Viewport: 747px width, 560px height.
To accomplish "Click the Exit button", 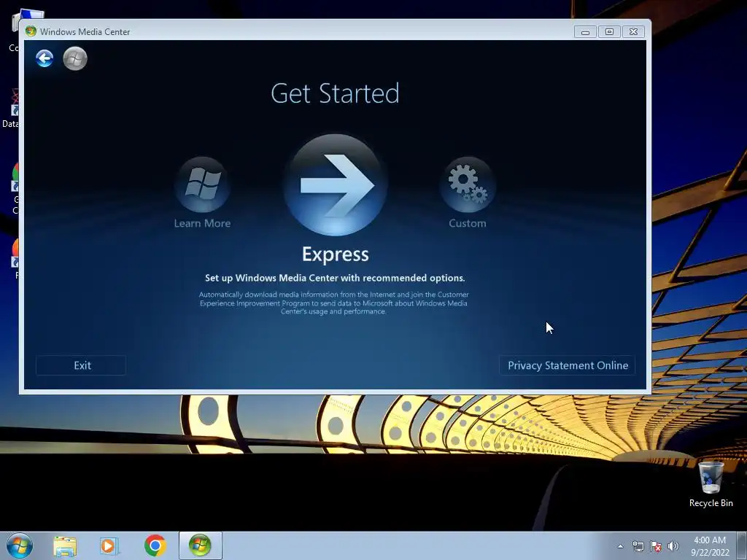I will click(x=81, y=365).
